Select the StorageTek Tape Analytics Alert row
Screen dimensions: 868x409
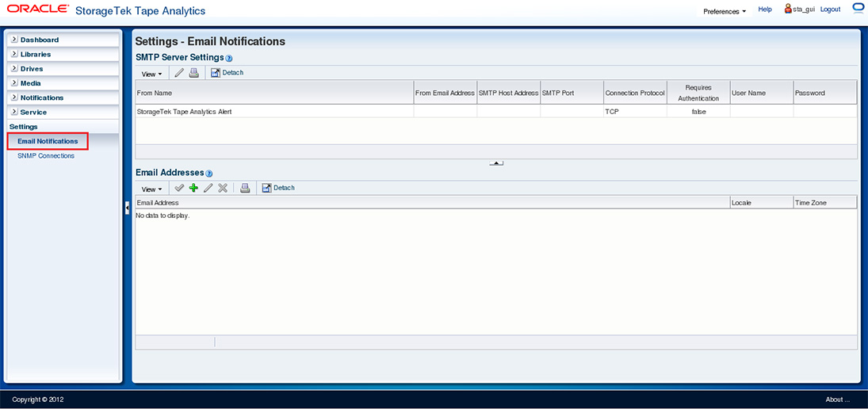(496, 111)
